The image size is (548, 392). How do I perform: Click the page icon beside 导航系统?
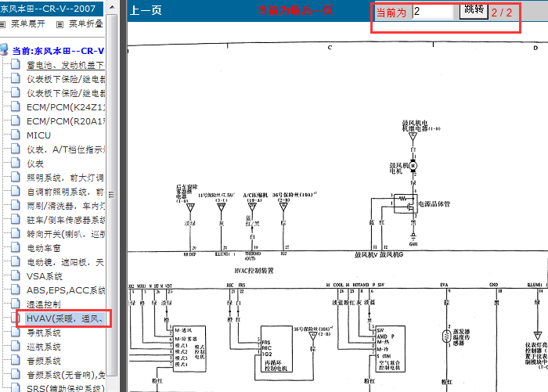(x=16, y=332)
